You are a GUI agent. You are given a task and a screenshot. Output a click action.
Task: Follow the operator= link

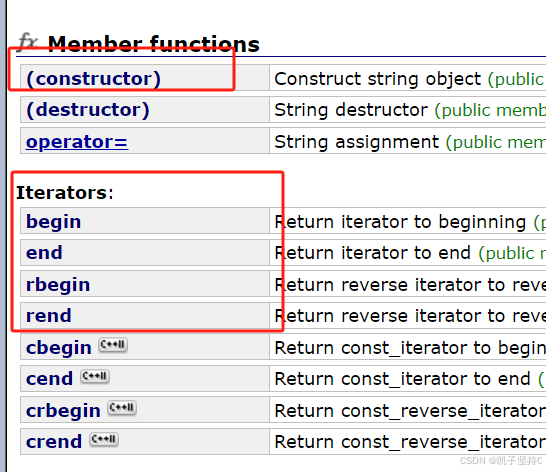click(x=77, y=142)
